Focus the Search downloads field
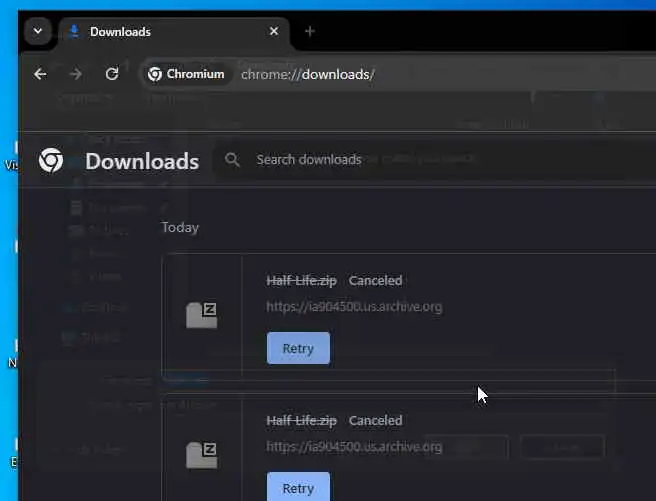Viewport: 656px width, 501px height. click(x=435, y=160)
